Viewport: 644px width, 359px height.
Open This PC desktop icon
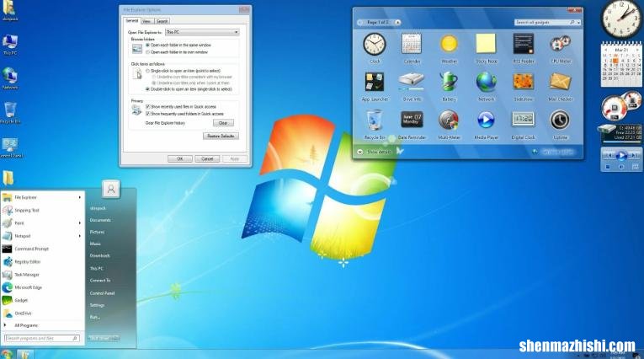point(10,45)
